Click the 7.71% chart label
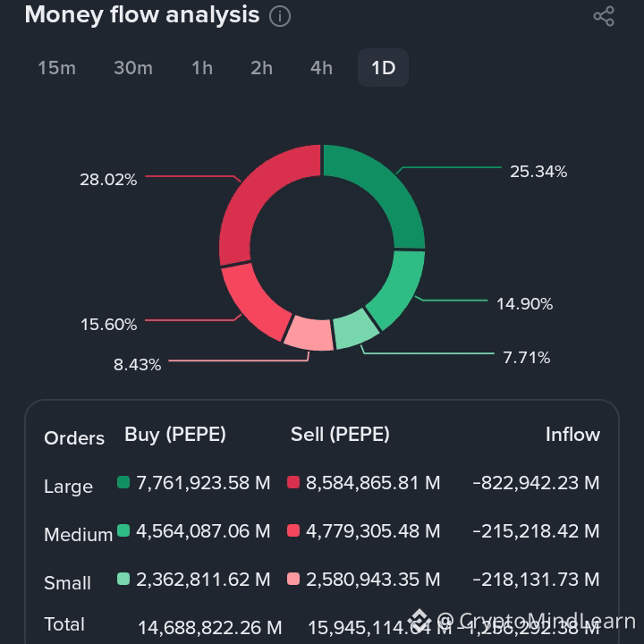 click(527, 358)
